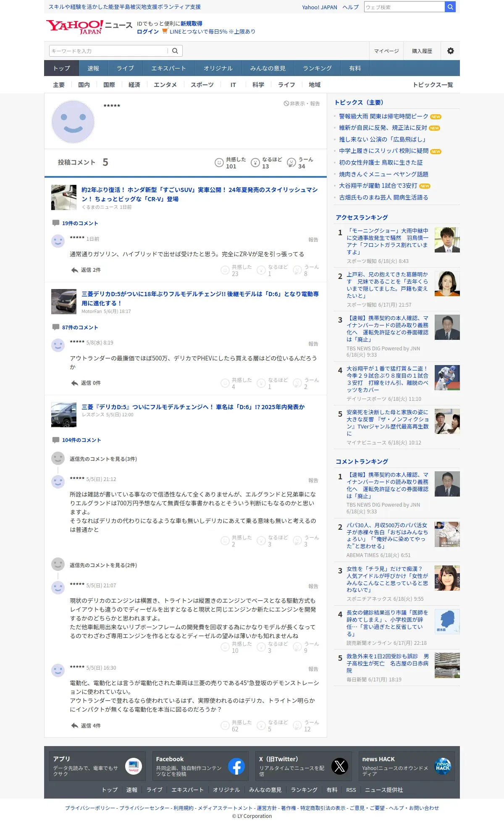The height and width of the screenshot is (828, 504).
Task: Click うーん icon on ZR-V comment
Action: 297,270
